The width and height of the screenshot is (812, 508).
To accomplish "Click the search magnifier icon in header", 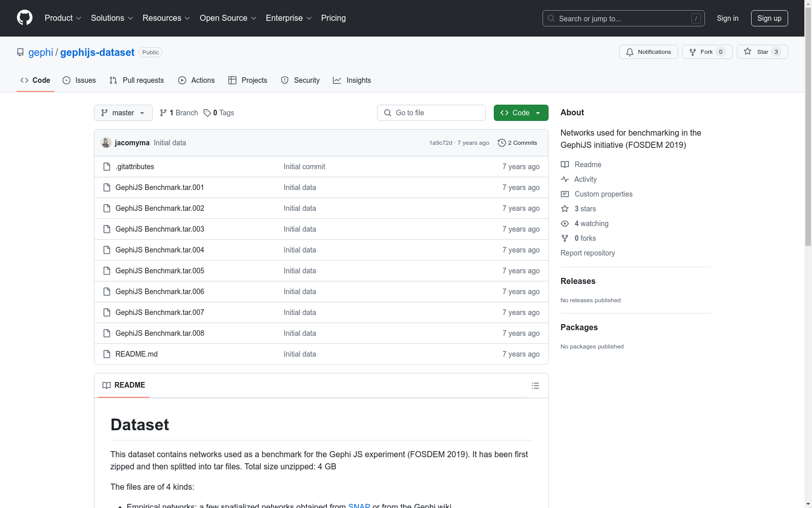I will click(551, 18).
